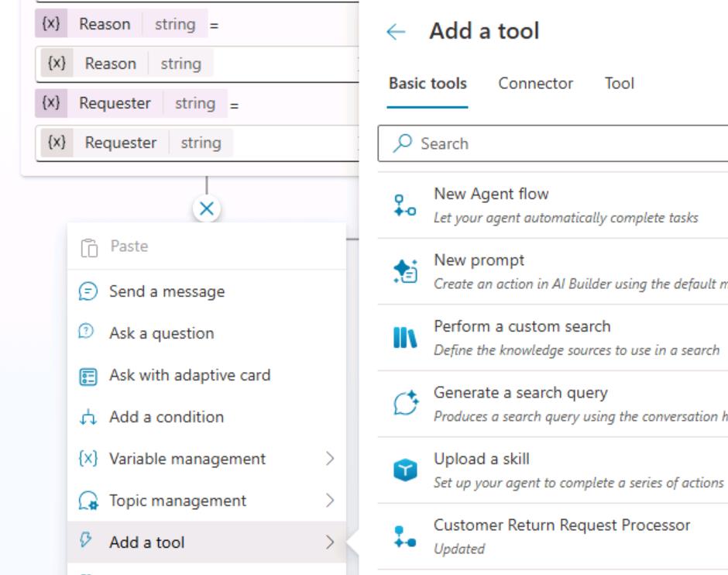Close the add-node menu with the X button

point(207,208)
